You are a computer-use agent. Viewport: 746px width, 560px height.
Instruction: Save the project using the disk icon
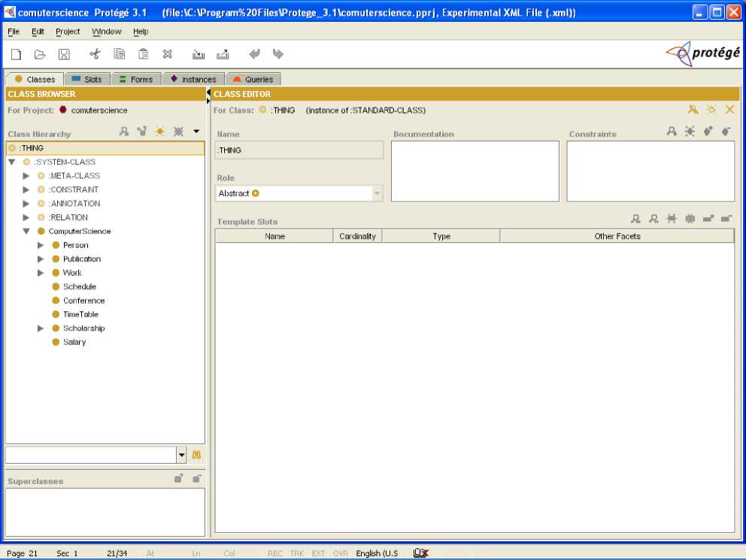(x=64, y=54)
